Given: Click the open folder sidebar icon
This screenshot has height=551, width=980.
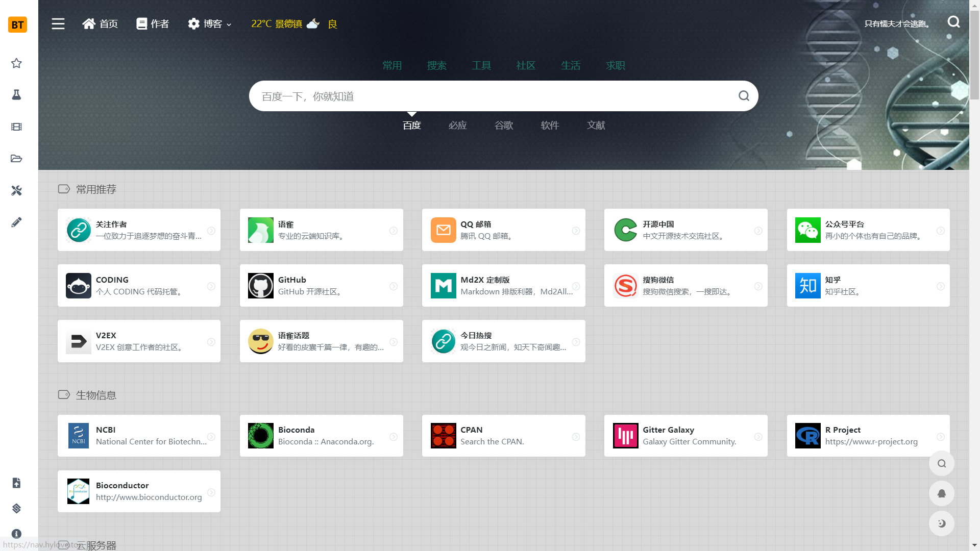Looking at the screenshot, I should point(16,159).
